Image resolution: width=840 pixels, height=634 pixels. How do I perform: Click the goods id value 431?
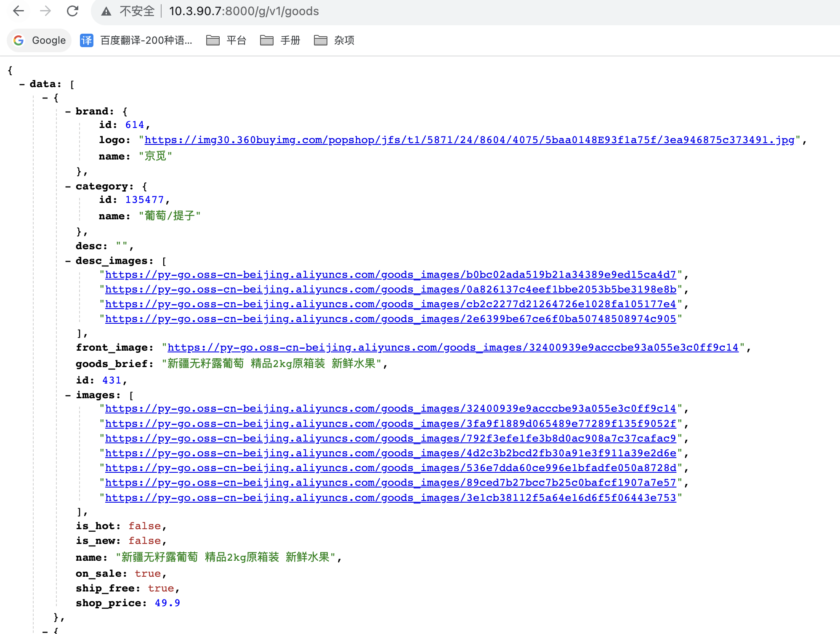[x=112, y=381]
